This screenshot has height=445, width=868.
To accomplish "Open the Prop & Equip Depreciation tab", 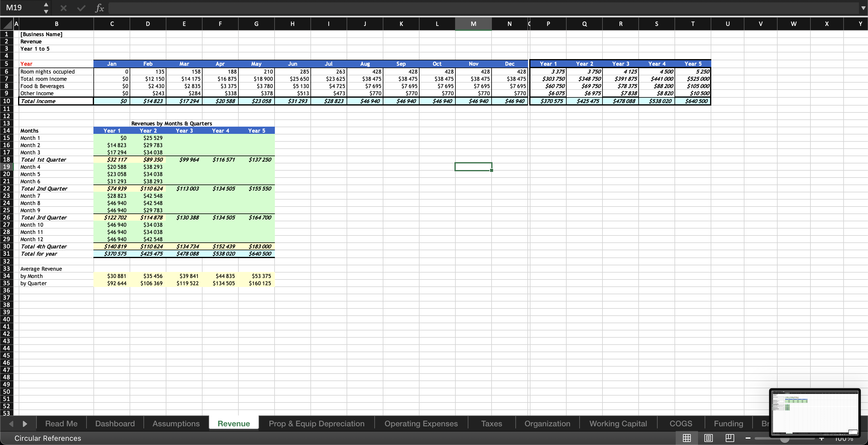I will (x=316, y=423).
